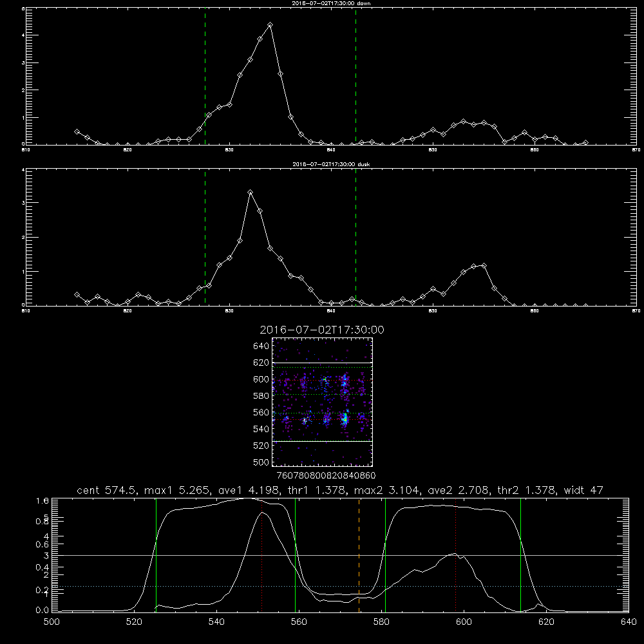Click the highest diamond point in dusk plot

coord(250,192)
